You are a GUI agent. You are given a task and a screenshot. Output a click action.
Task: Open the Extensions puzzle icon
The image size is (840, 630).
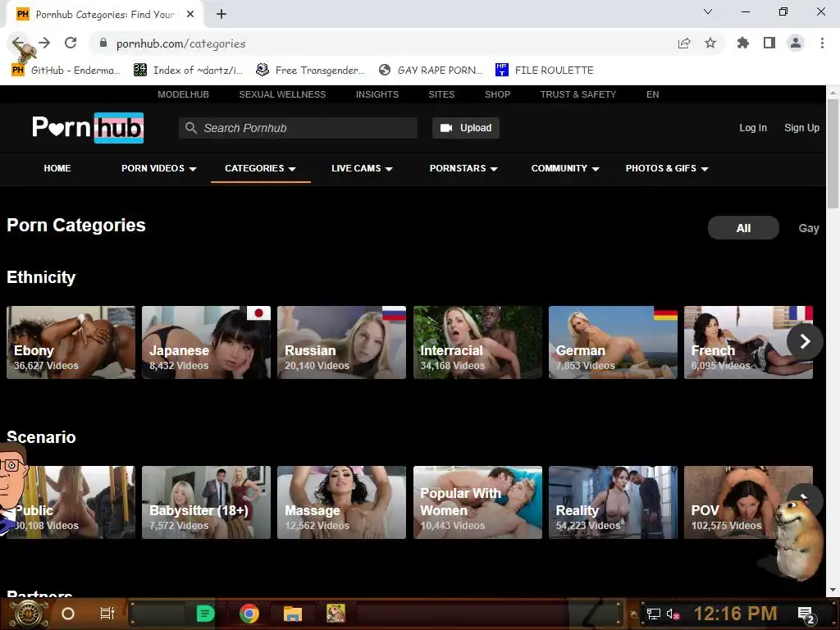pyautogui.click(x=743, y=43)
